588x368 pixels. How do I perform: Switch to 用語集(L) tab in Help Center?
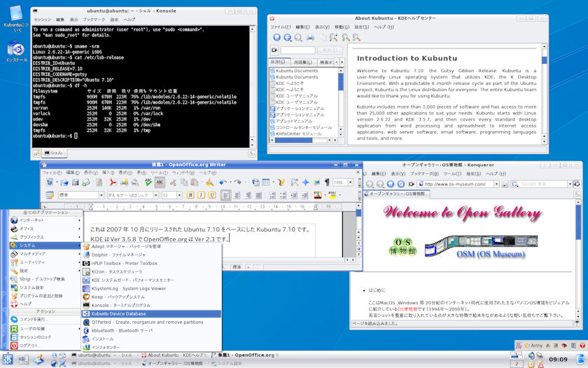coord(303,62)
